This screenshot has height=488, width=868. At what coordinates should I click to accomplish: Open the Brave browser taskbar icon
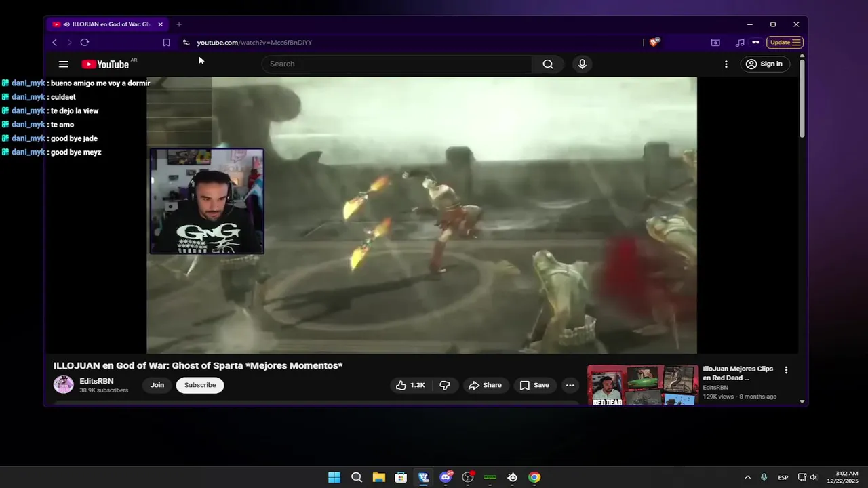coord(424,477)
